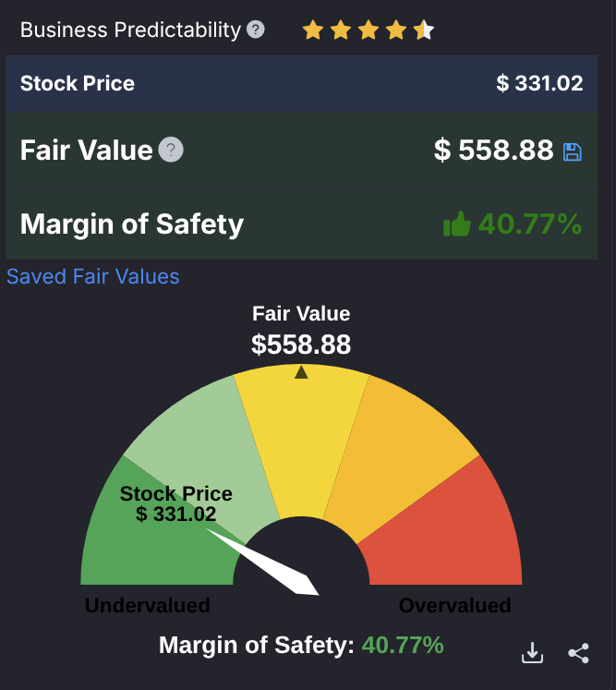The image size is (616, 690).
Task: Click the Fair Value help question mark
Action: [x=171, y=150]
